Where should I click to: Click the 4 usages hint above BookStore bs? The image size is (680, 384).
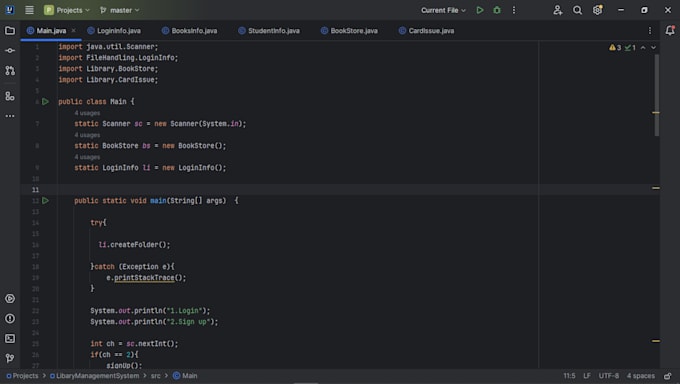[87, 135]
